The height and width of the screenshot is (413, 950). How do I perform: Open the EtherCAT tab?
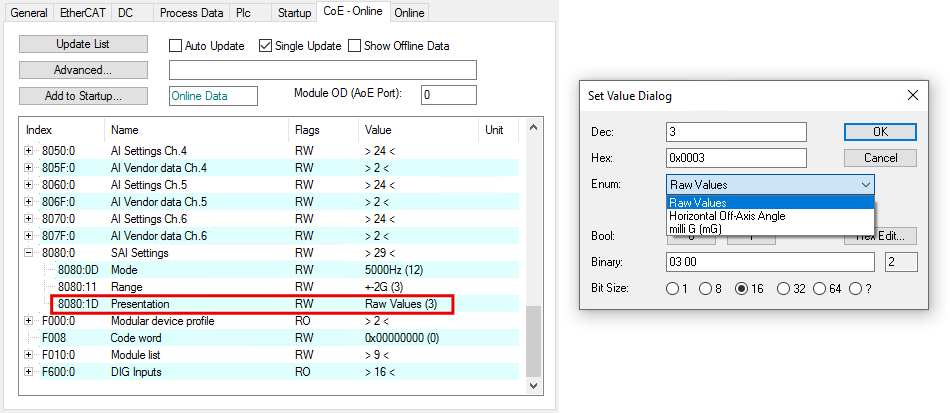[x=81, y=13]
